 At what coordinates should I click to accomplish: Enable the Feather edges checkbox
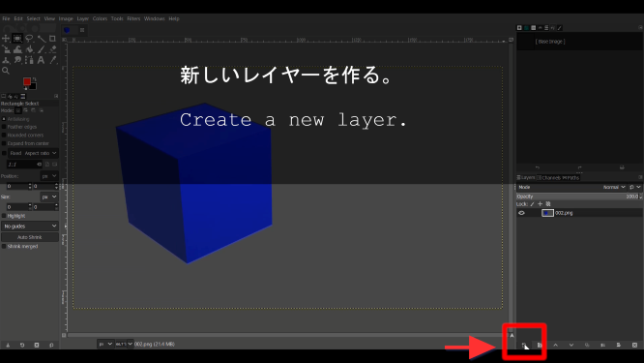(x=4, y=127)
